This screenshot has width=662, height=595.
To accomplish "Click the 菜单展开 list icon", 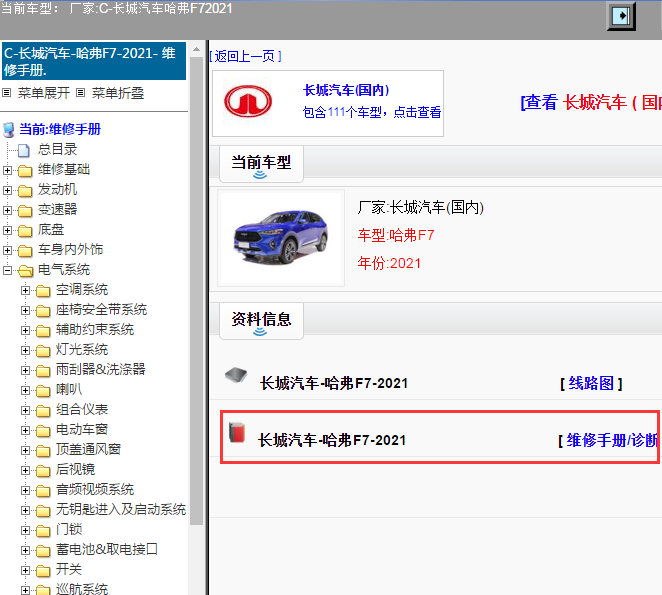I will 6,92.
